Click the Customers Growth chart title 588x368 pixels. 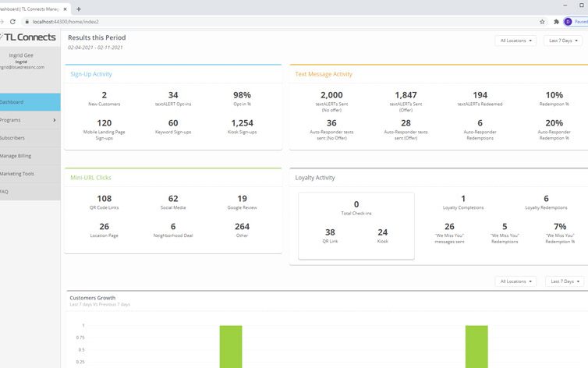tap(92, 298)
